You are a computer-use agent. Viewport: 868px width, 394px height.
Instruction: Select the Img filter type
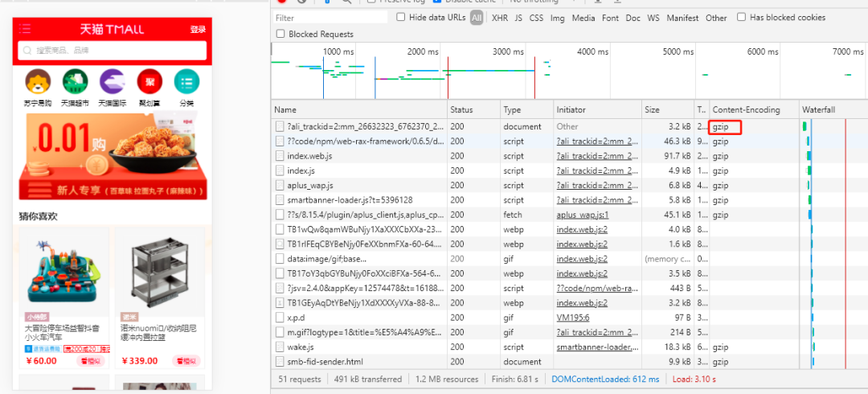coord(558,18)
